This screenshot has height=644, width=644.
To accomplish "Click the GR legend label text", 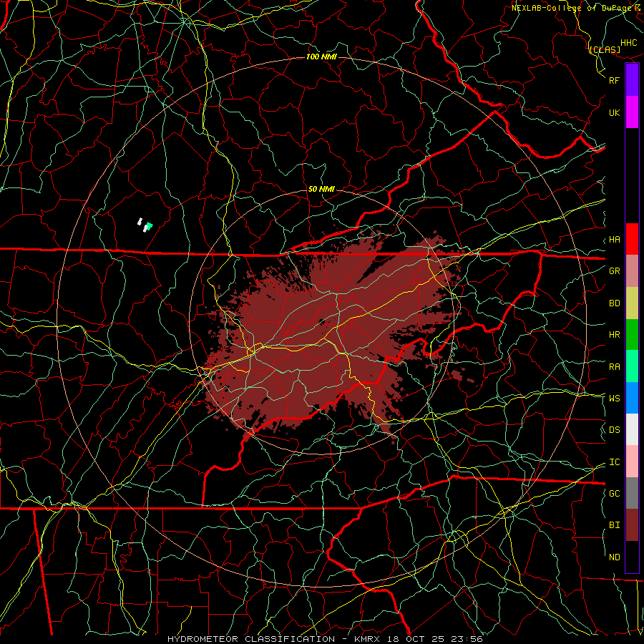I will coord(615,271).
